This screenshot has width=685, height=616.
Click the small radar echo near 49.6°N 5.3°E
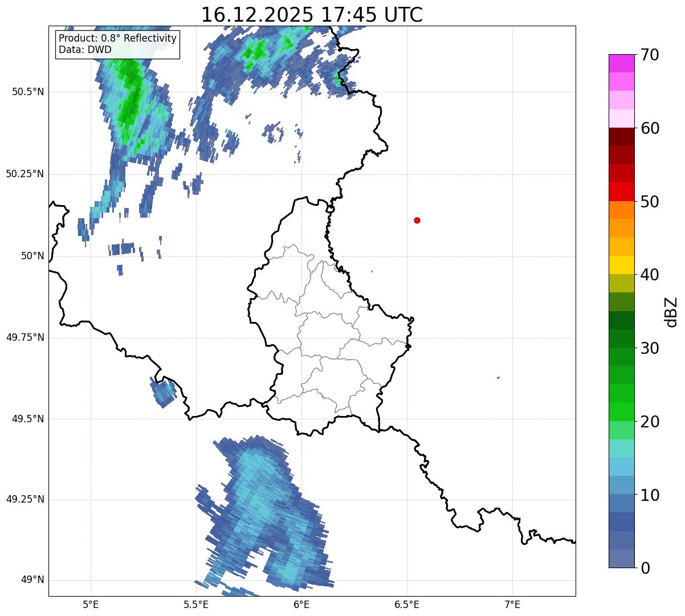point(164,392)
